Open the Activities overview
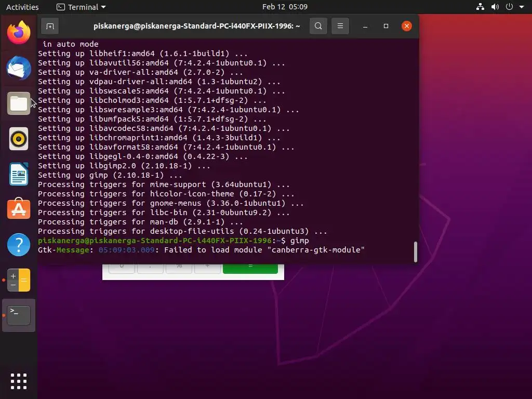 pyautogui.click(x=22, y=7)
